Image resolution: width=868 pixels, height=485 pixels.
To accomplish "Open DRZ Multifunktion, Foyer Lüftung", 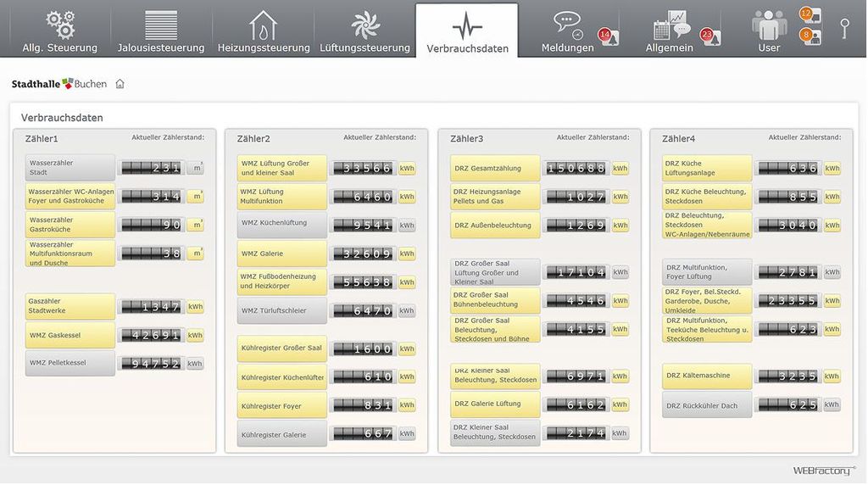I will [x=707, y=272].
